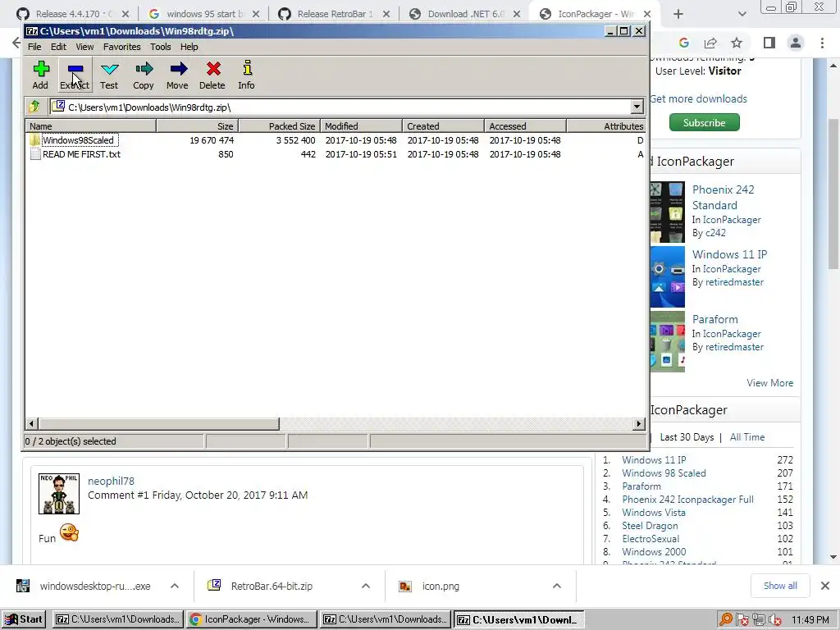Viewport: 840px width, 630px height.
Task: Open the File menu
Action: pyautogui.click(x=34, y=47)
